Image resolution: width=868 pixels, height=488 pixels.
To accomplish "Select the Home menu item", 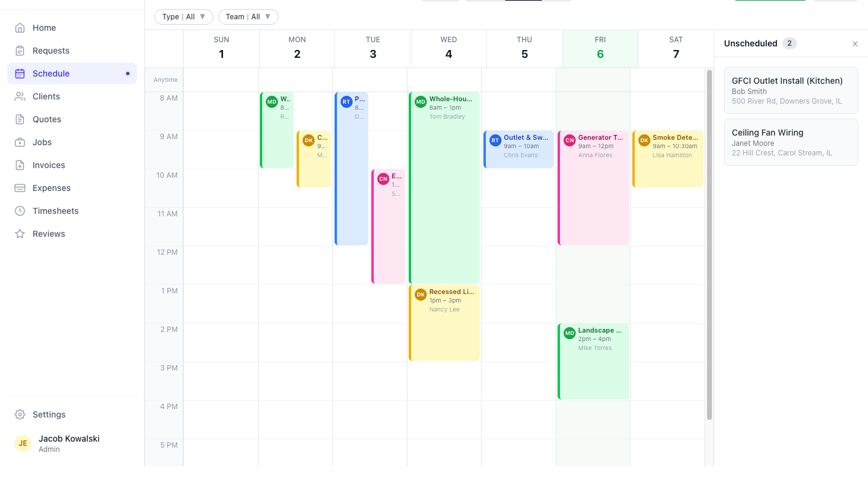I will pyautogui.click(x=43, y=27).
